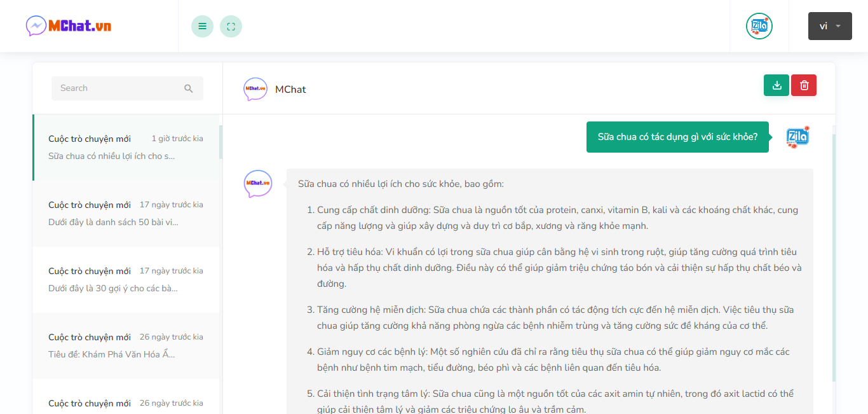Download the chat with green button
The height and width of the screenshot is (414, 868).
pos(776,85)
